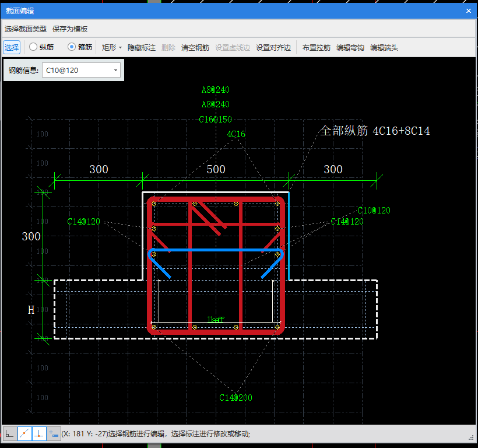The width and height of the screenshot is (478, 448).
Task: Toggle the dynamic coordinate input icon
Action: click(x=54, y=433)
